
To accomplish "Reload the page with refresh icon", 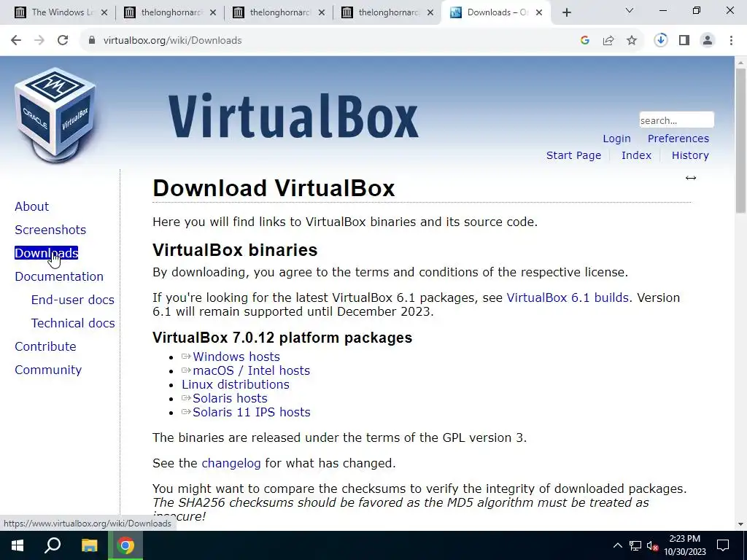I will coord(63,41).
